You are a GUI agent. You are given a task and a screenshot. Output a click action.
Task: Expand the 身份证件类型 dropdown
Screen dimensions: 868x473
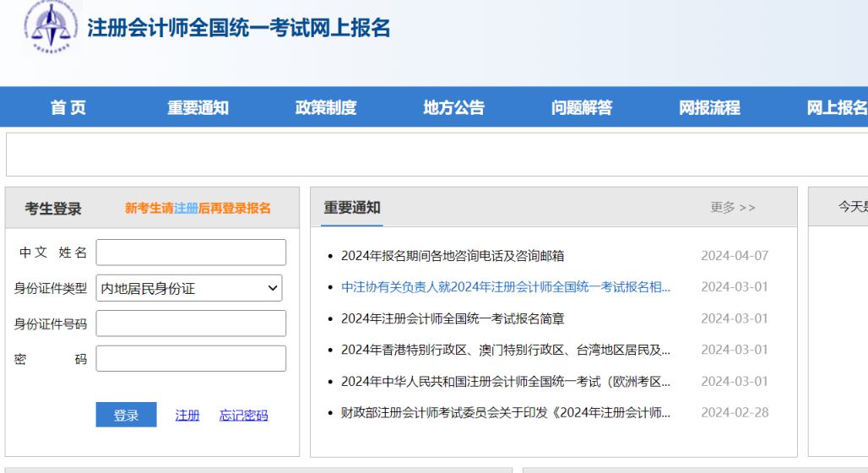point(190,288)
